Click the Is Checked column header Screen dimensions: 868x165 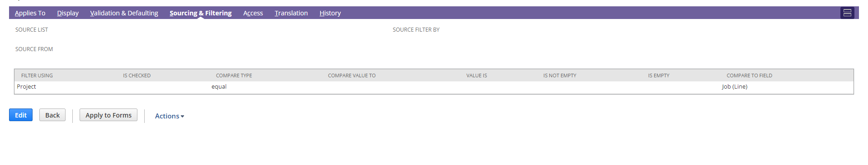(137, 75)
